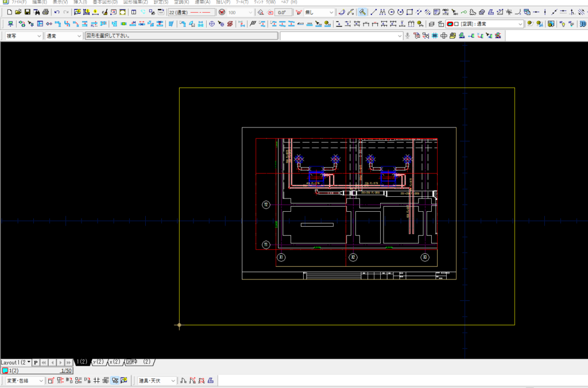Print the drawing using the printer icon
The image size is (588, 388).
[x=45, y=12]
